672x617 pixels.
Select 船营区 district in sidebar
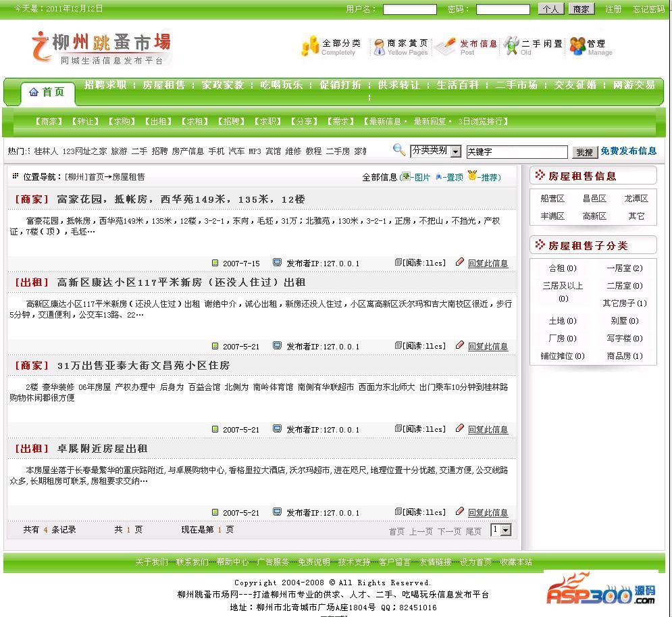tap(552, 198)
